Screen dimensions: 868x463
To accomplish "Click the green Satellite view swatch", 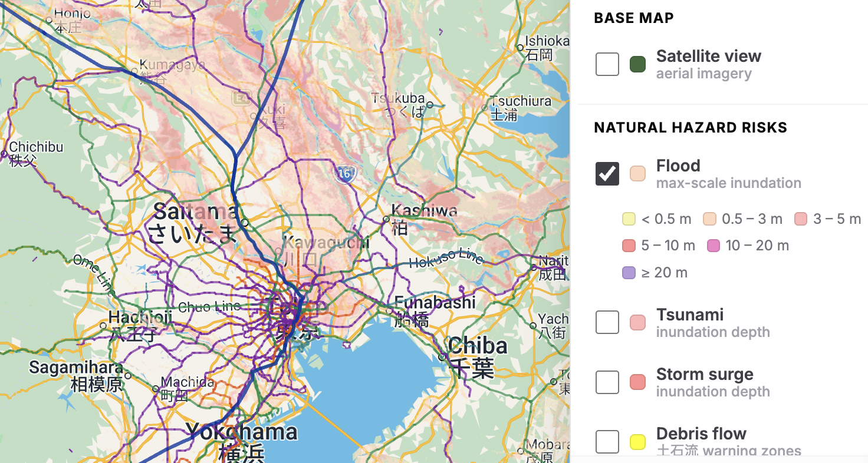I will [x=637, y=64].
